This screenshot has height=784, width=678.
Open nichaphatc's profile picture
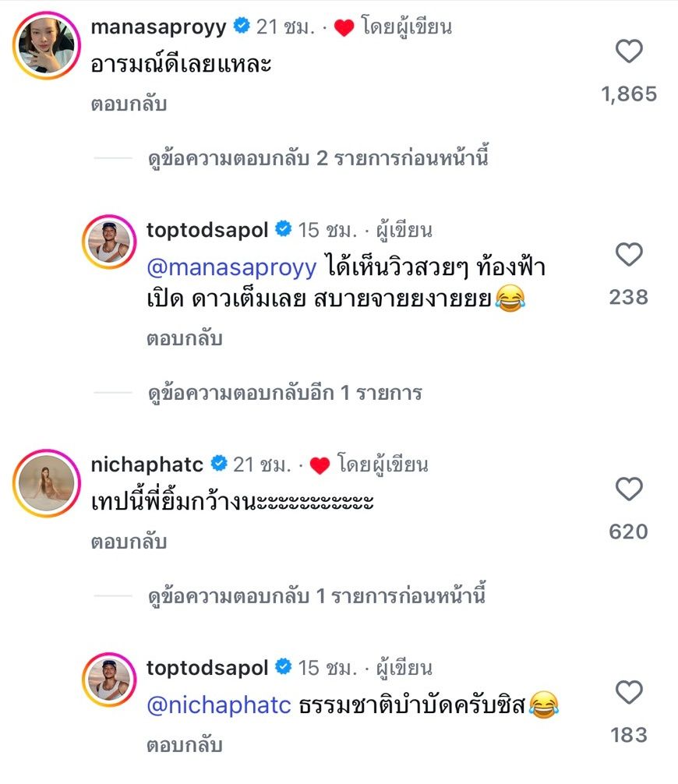[45, 483]
